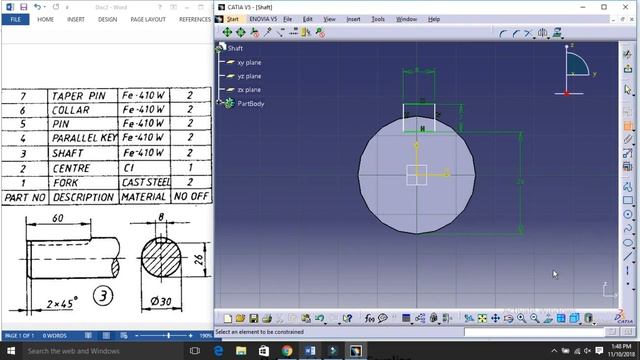Image resolution: width=640 pixels, height=360 pixels.
Task: Click the Paste icon in CATIA toolbar
Action: point(306,318)
